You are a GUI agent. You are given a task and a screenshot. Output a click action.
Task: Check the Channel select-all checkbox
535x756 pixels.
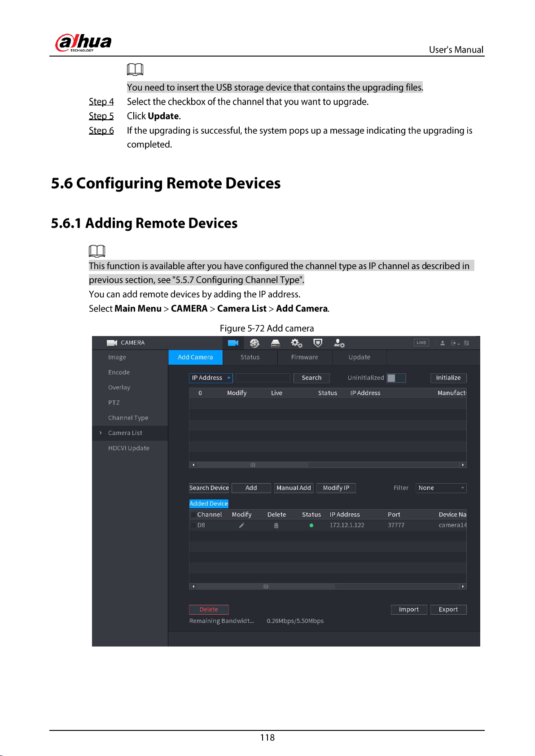193,515
